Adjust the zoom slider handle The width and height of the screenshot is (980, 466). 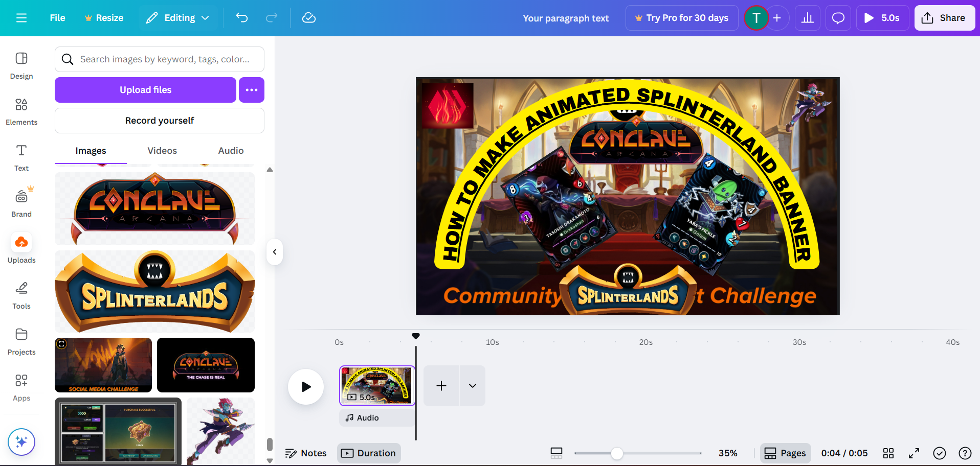coord(617,453)
